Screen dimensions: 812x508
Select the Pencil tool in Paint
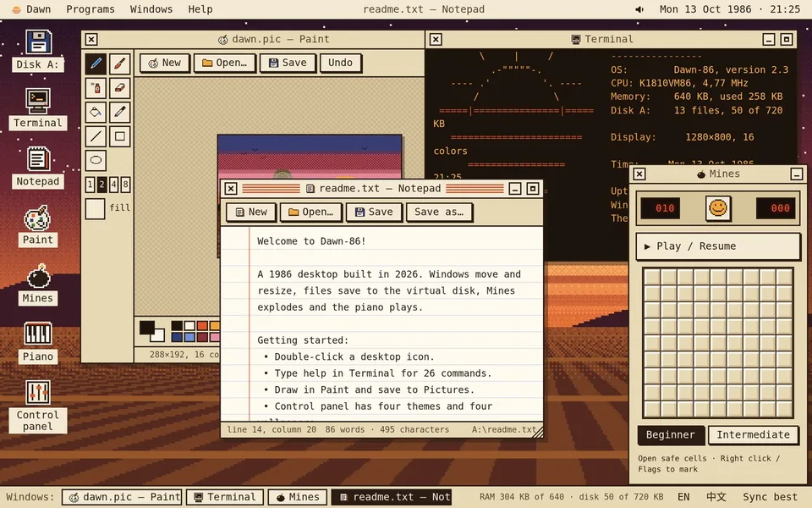[x=96, y=63]
